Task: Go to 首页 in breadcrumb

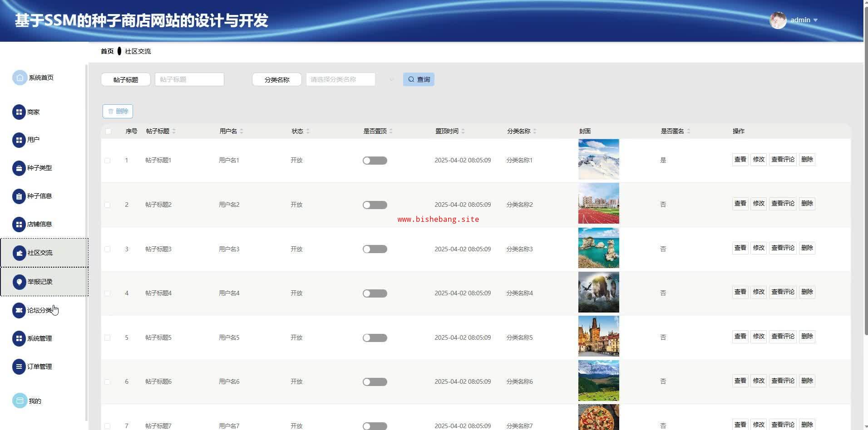Action: click(x=107, y=51)
